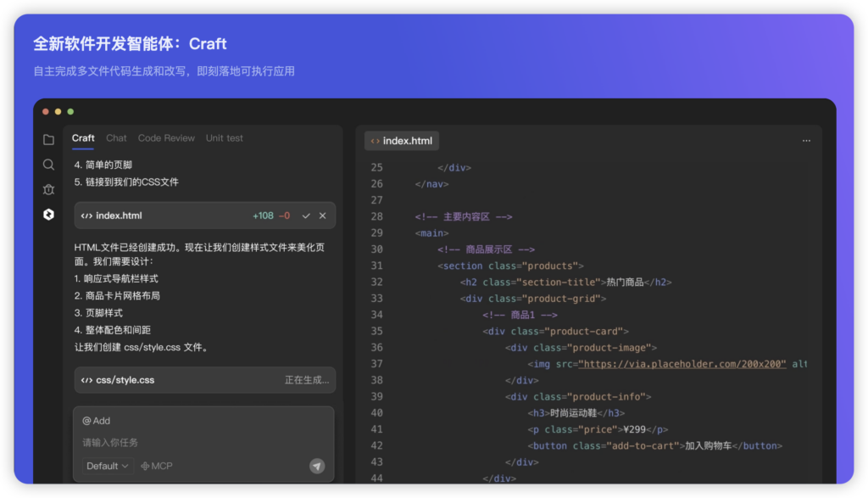Open the CodeBuddy assistant icon in sidebar

[48, 215]
